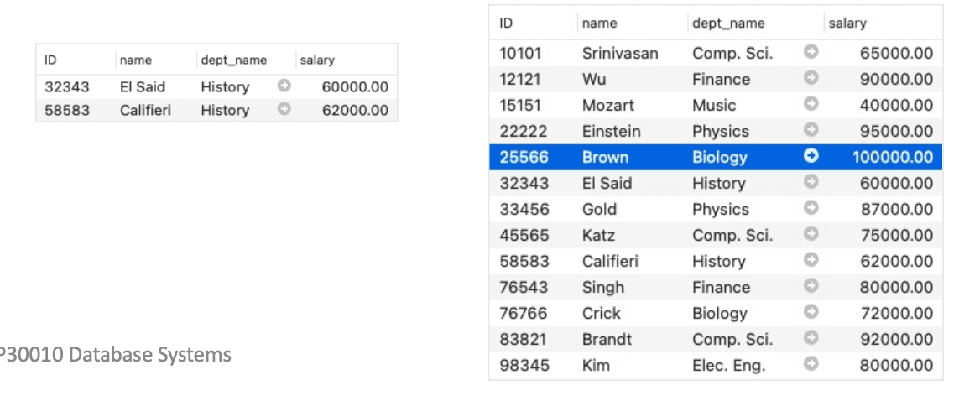Select the 32343 El Said row in large table
Image resolution: width=980 pixels, height=396 pixels.
[x=716, y=183]
